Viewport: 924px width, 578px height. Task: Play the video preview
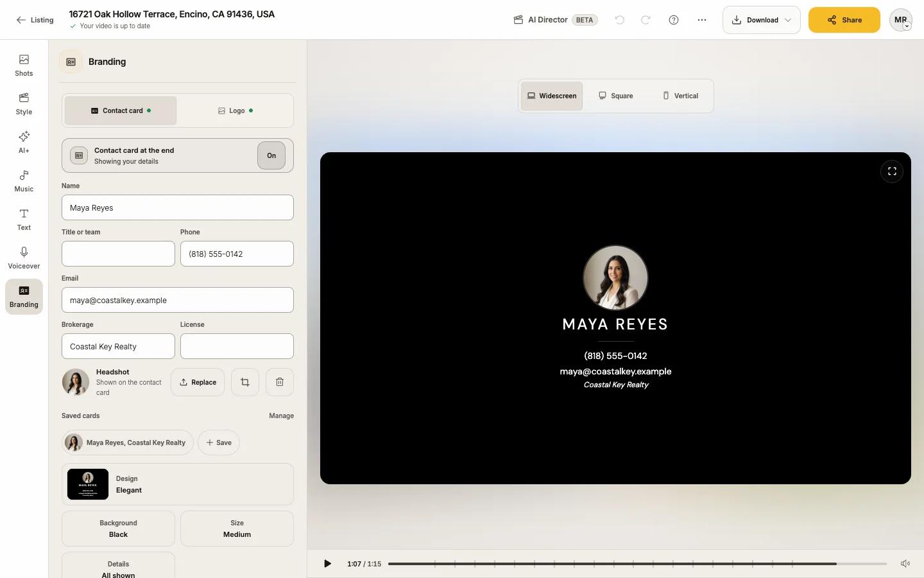[327, 564]
